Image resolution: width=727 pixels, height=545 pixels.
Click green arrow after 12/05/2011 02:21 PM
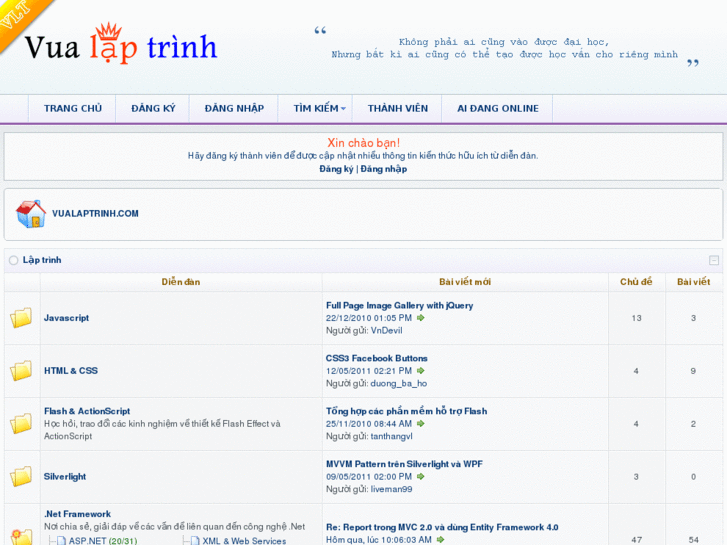421,371
